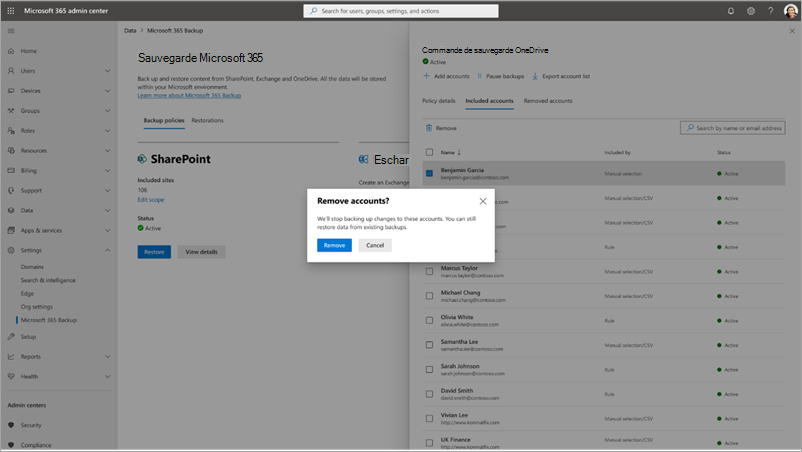Collapse the Settings chevron in sidebar
802x452 pixels.
pos(107,251)
